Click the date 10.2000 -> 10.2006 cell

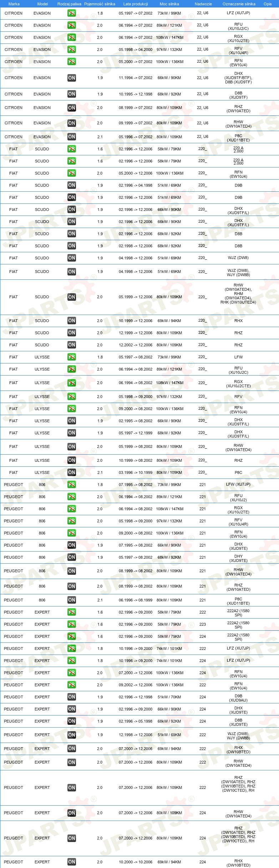136,862
